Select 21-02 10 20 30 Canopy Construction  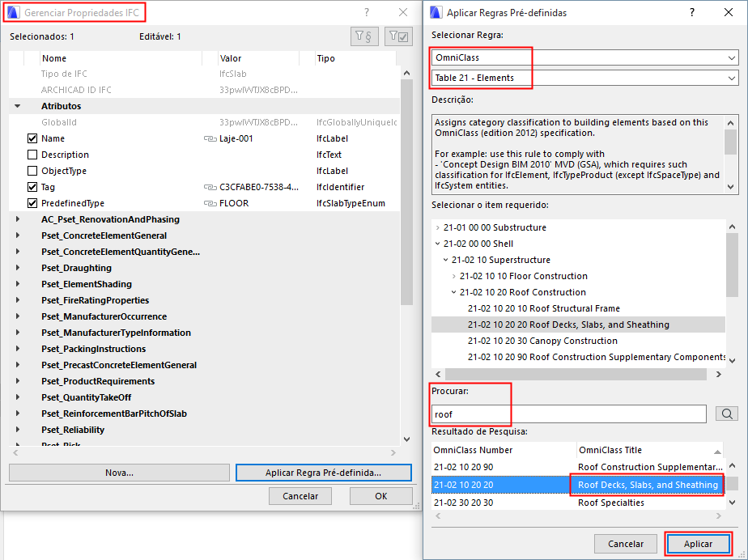click(542, 341)
